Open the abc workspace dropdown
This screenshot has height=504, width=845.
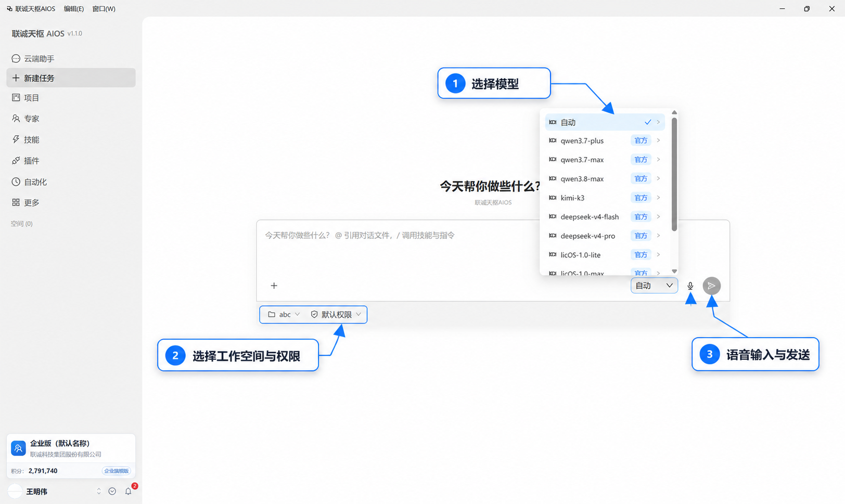tap(284, 315)
